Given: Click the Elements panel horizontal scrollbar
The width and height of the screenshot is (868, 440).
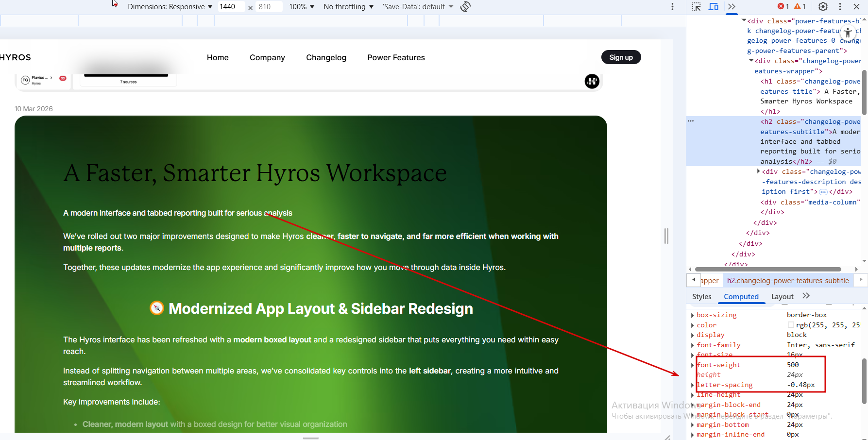Looking at the screenshot, I should [x=768, y=269].
